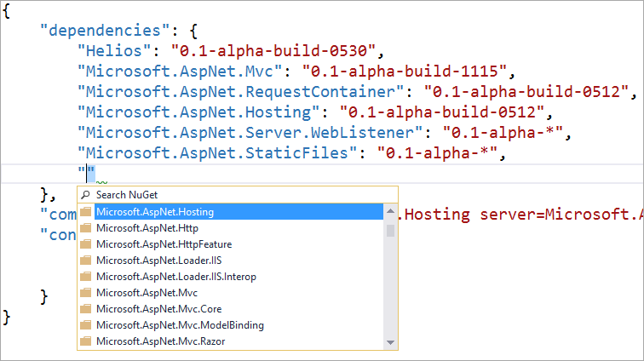Click the "Microsoft.AspNet.StaticFiles" key
This screenshot has width=644, height=361.
tap(217, 153)
